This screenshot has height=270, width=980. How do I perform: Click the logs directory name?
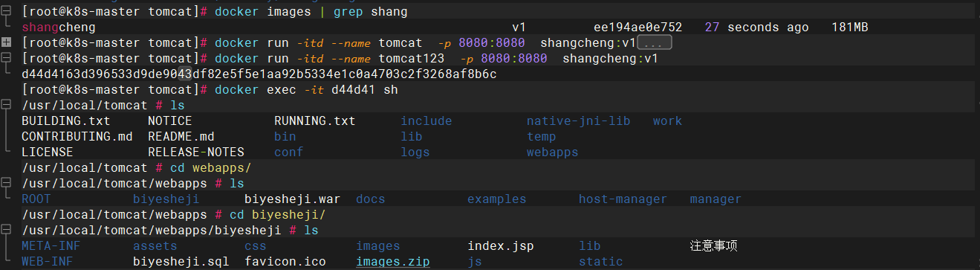pos(415,152)
